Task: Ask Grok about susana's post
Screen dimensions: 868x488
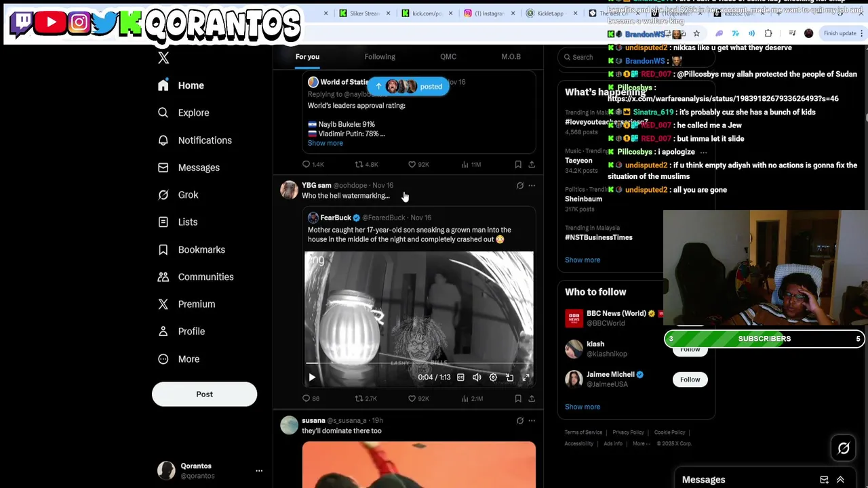Action: click(520, 420)
